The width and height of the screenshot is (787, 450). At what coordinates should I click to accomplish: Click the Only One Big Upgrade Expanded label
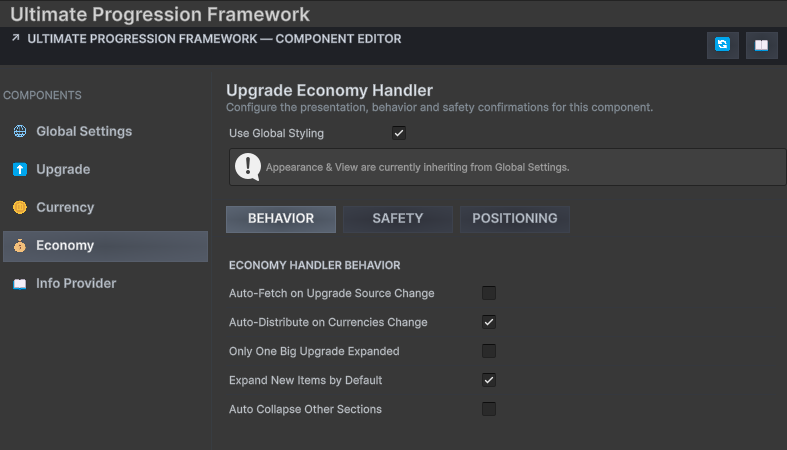(x=314, y=352)
